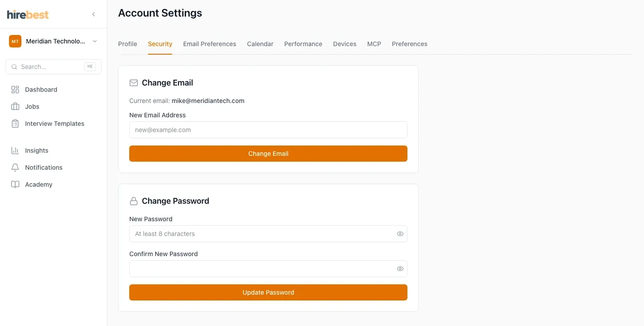644x326 pixels.
Task: Click the Jobs briefcase icon
Action: point(15,107)
